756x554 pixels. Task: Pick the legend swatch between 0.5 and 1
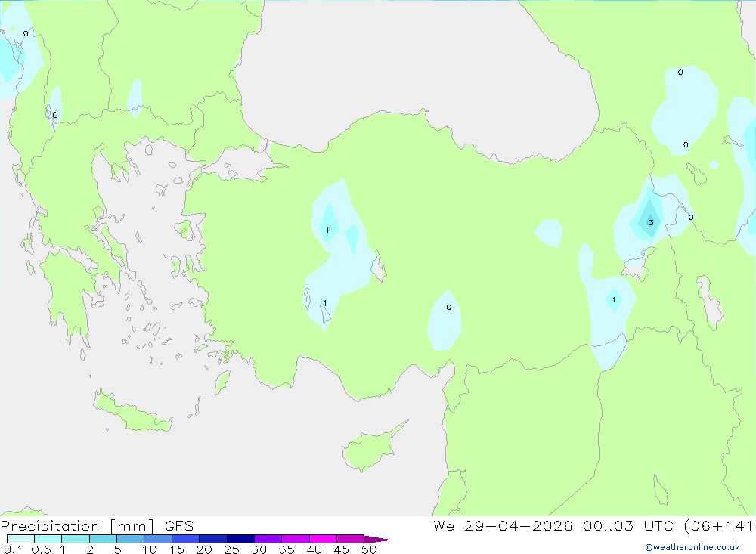point(48,539)
